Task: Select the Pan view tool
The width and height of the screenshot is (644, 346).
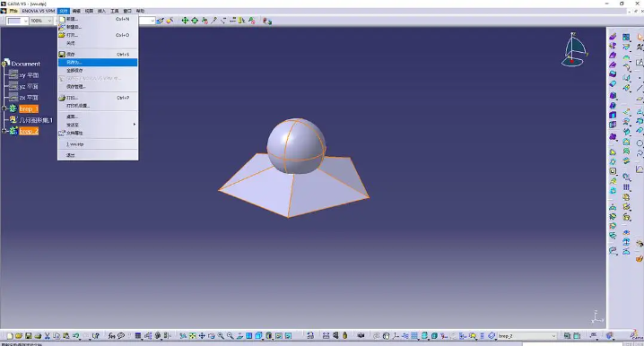Action: [202, 336]
